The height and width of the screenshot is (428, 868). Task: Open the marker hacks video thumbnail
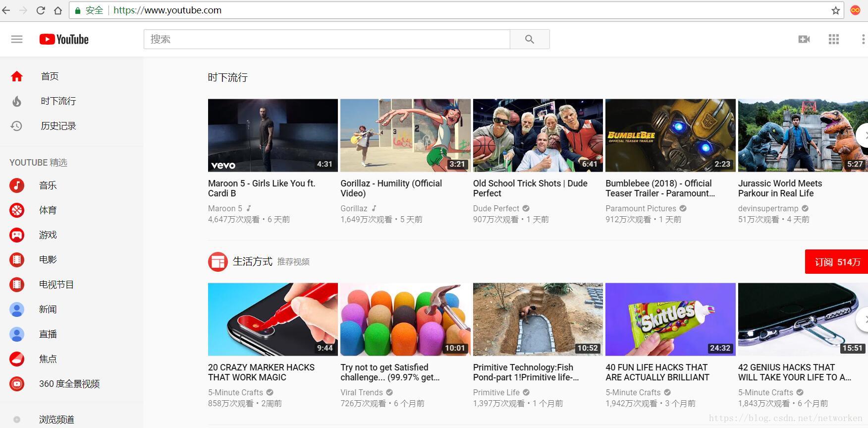pyautogui.click(x=273, y=319)
